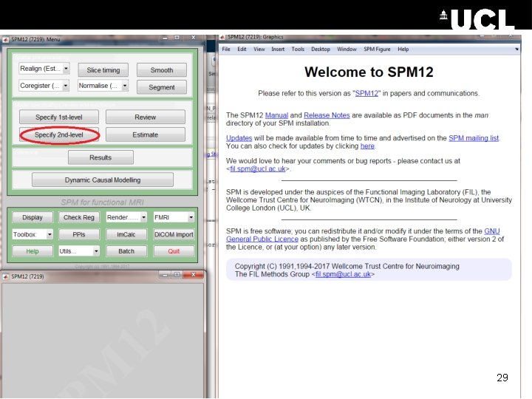Open the Insert menu
This screenshot has width=532, height=399.
tap(278, 50)
